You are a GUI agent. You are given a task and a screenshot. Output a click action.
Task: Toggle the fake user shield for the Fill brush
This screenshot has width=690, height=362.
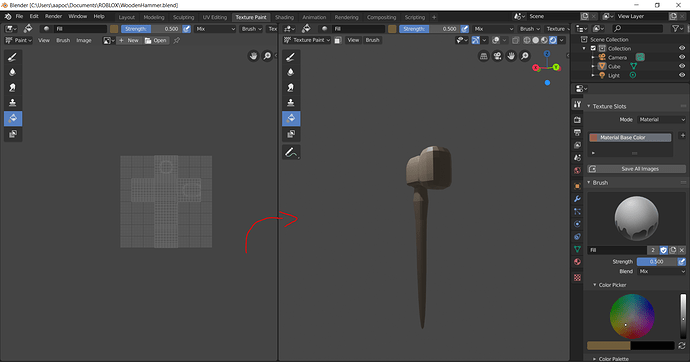[x=664, y=250]
